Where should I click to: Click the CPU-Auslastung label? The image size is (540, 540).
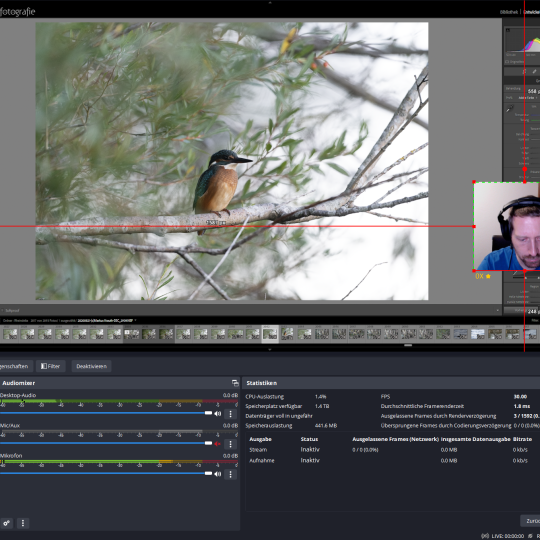click(x=264, y=397)
